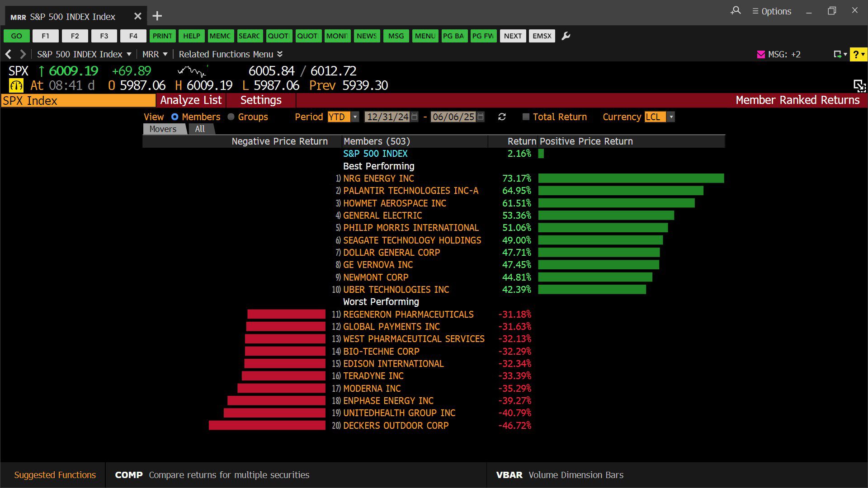Click the green NRG Energy return bar
The width and height of the screenshot is (868, 488).
coord(631,178)
